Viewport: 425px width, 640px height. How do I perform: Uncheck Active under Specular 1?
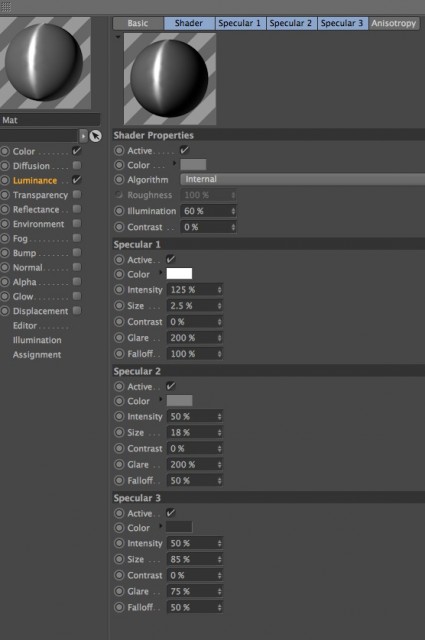171,259
